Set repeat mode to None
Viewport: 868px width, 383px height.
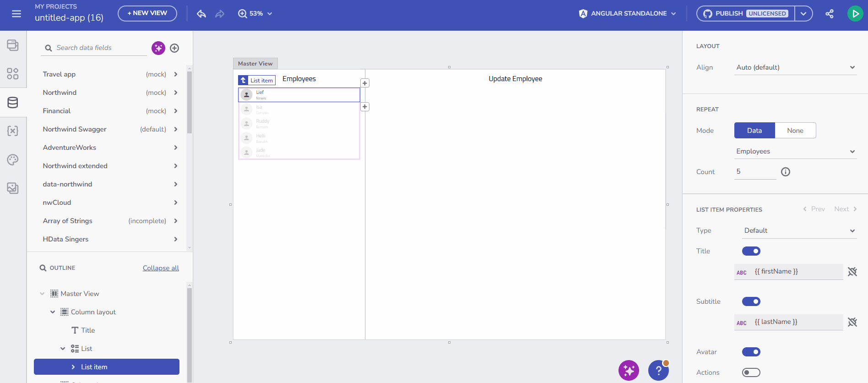pos(795,131)
